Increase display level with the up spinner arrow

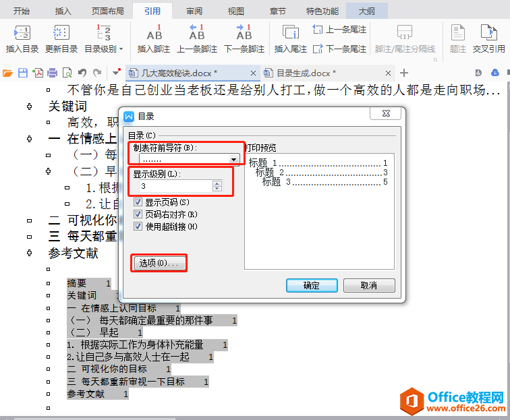[217, 183]
